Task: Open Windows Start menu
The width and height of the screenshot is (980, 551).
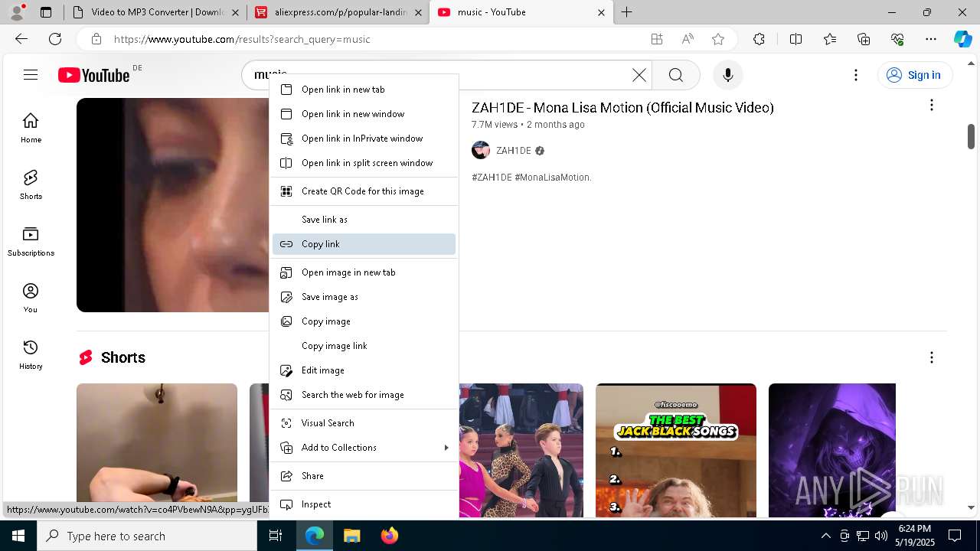Action: [x=18, y=536]
